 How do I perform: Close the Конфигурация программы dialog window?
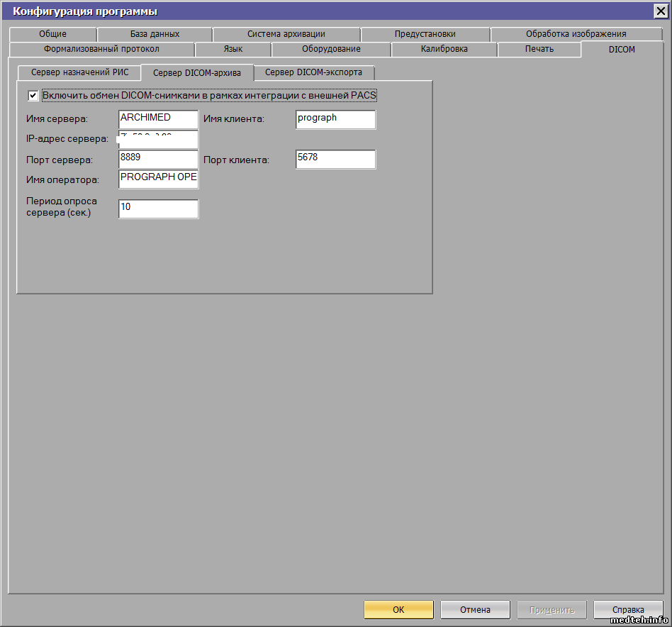(x=660, y=11)
